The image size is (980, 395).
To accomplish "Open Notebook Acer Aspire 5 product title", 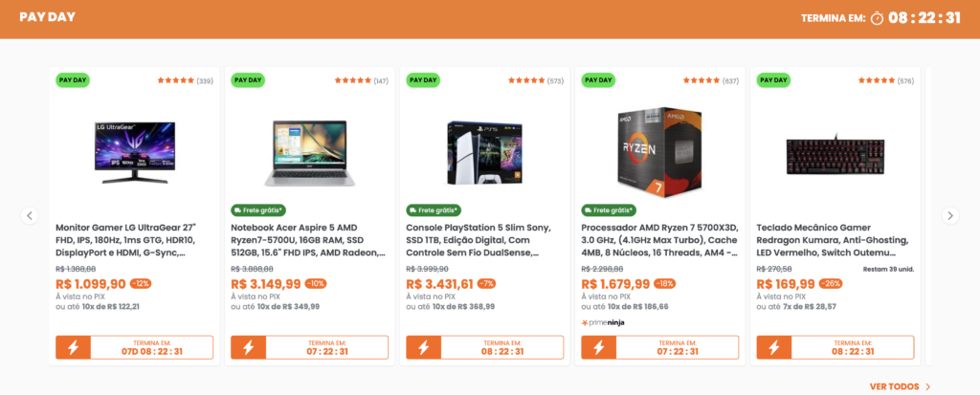I will click(x=309, y=241).
